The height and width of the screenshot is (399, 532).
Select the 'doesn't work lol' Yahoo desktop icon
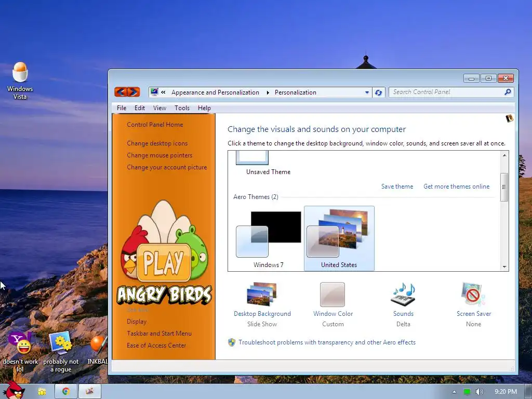[20, 352]
